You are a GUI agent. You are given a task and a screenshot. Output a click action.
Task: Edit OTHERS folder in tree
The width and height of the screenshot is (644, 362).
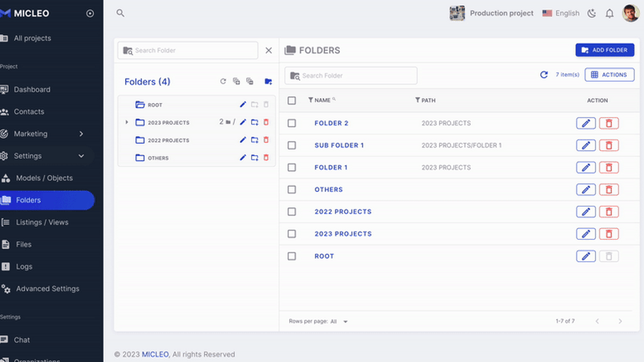243,157
